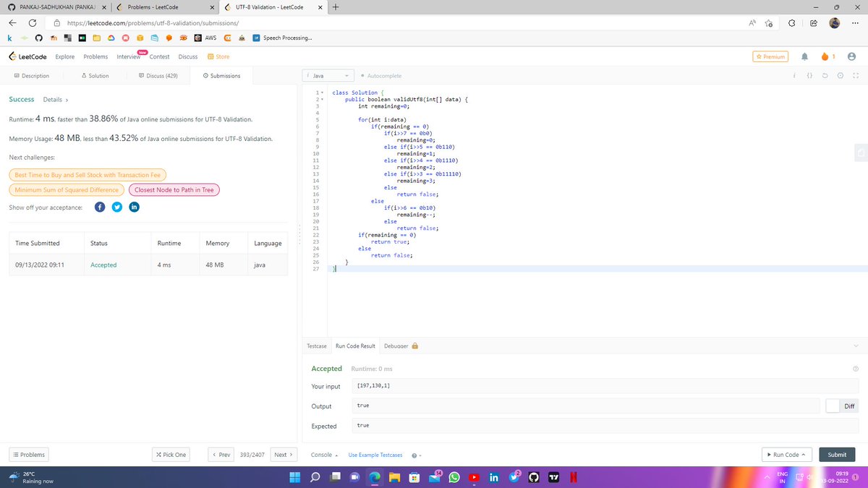Open the browser extensions puzzle icon
This screenshot has height=488, width=868.
tap(791, 22)
